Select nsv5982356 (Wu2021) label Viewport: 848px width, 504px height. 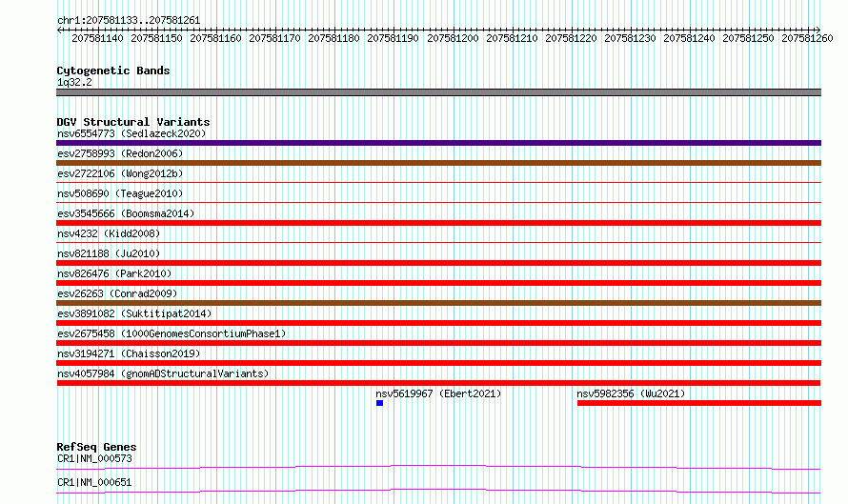[631, 393]
